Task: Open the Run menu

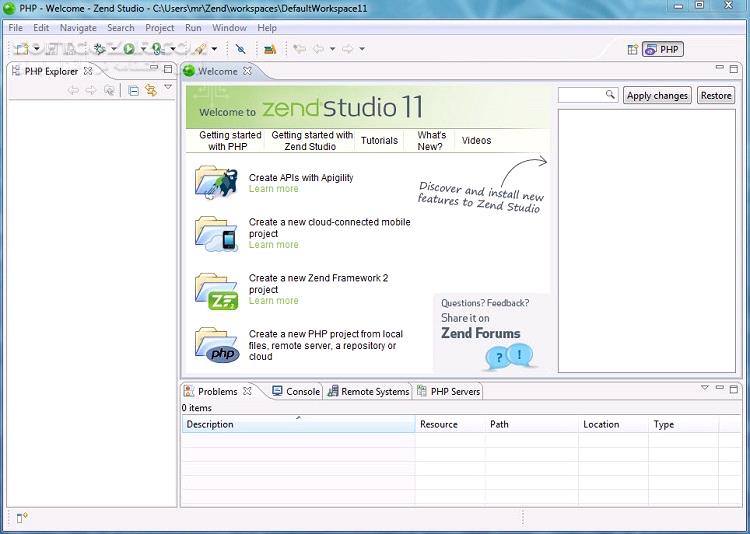Action: (193, 28)
